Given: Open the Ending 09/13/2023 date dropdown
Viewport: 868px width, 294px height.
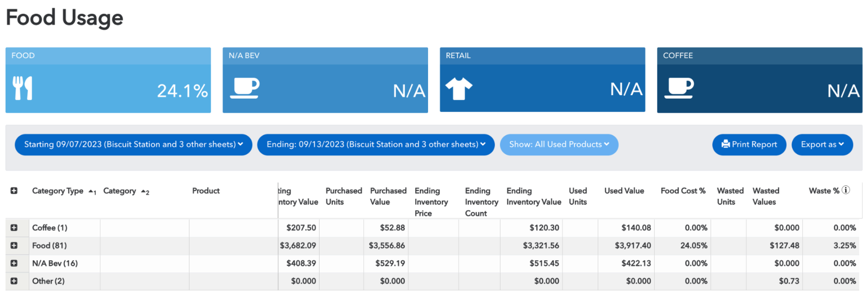Looking at the screenshot, I should click(376, 145).
